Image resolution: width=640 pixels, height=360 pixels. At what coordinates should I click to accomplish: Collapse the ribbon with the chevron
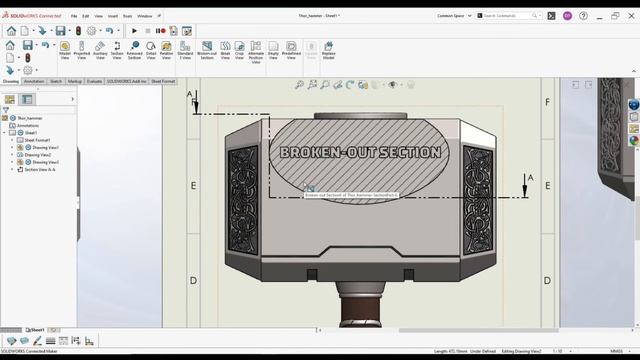tap(633, 71)
